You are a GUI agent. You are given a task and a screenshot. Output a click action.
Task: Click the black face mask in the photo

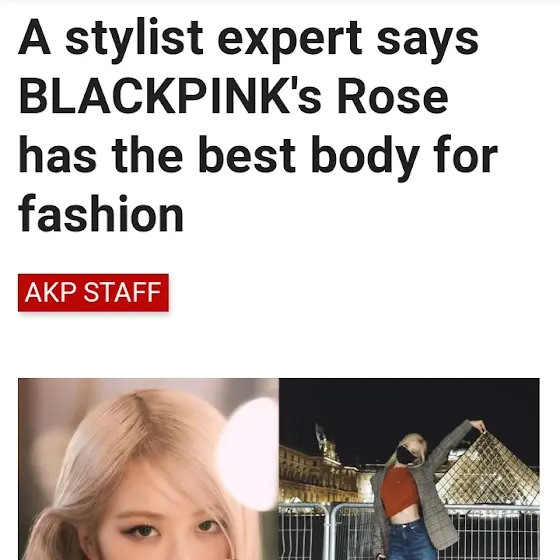point(408,455)
